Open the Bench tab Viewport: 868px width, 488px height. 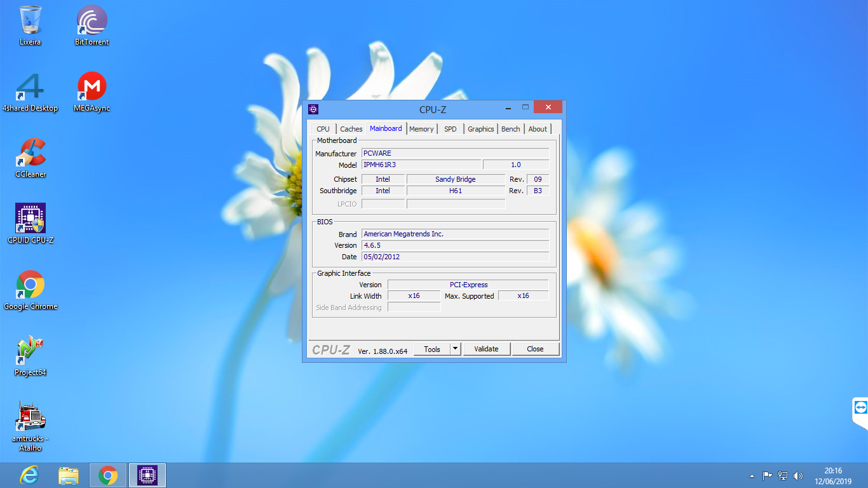click(511, 129)
